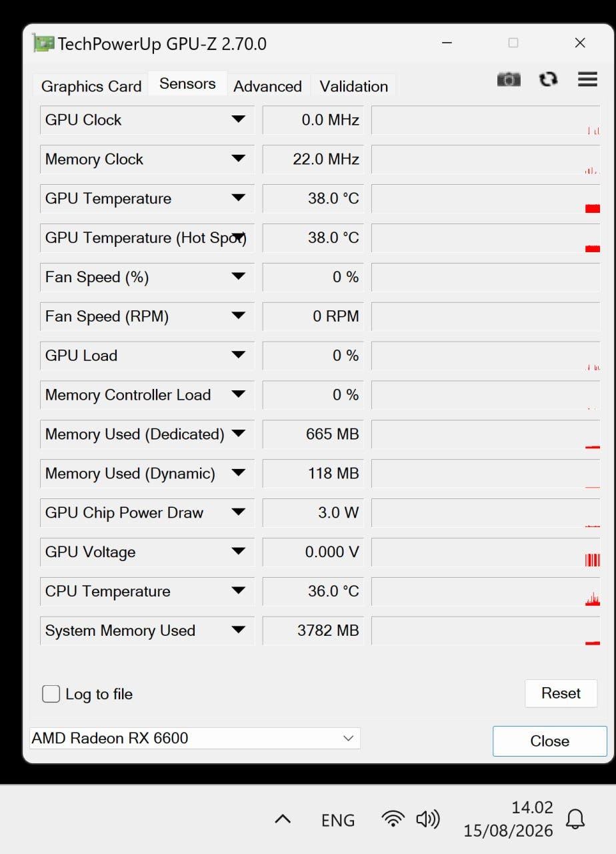Open the GPU Temperature sensor dropdown arrow
This screenshot has width=616, height=854.
(x=238, y=198)
